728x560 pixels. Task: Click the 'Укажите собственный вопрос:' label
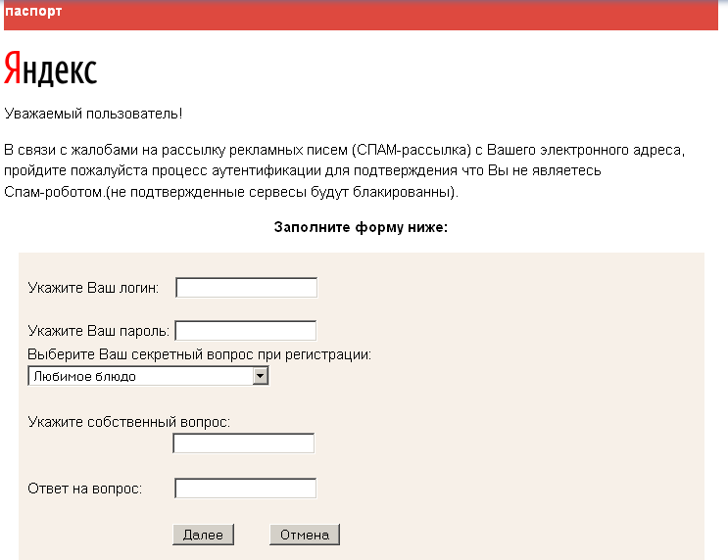tap(129, 422)
